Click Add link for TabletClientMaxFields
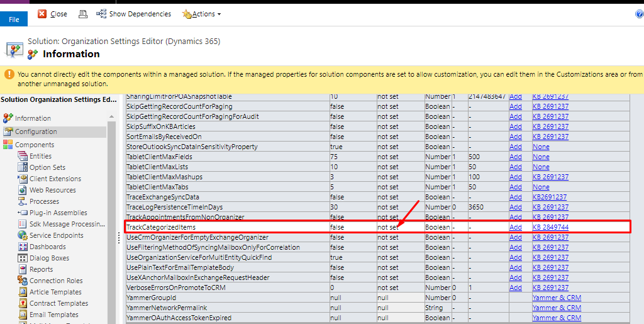 tap(516, 157)
